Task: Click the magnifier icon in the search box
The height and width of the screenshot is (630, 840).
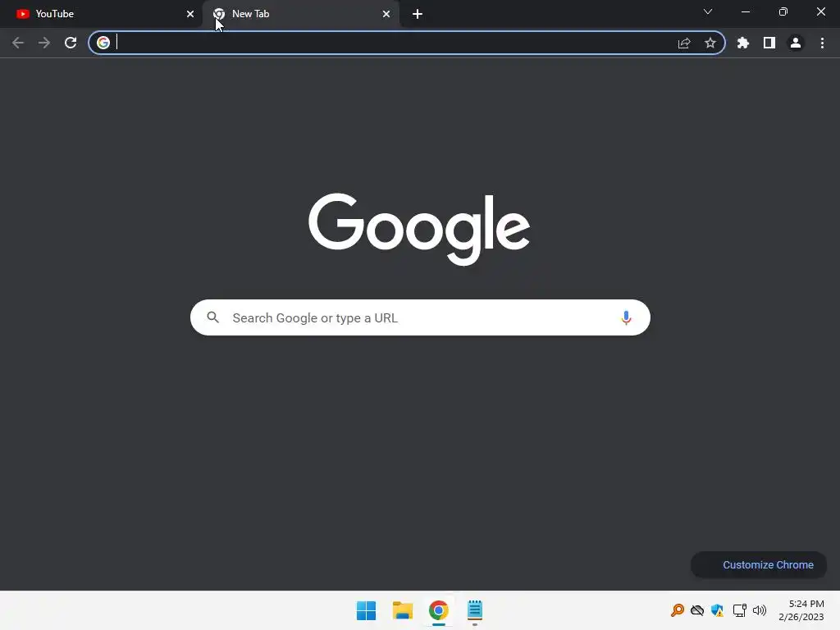Action: (212, 317)
